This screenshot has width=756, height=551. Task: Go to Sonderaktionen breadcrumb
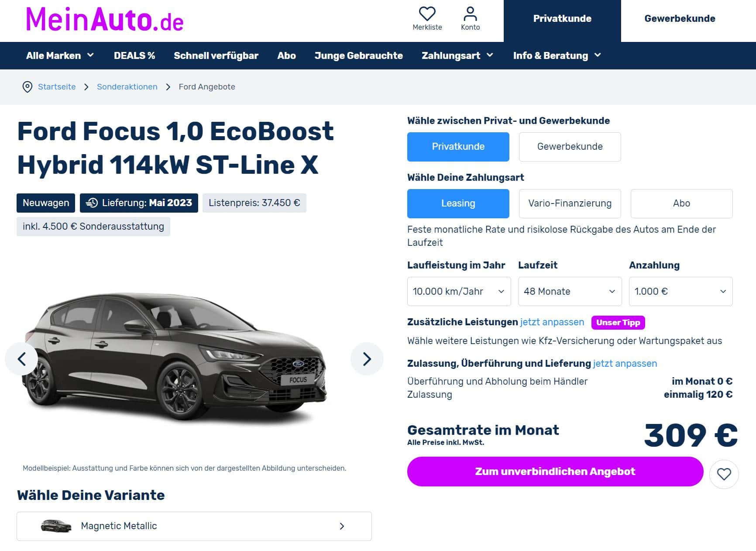tap(127, 87)
